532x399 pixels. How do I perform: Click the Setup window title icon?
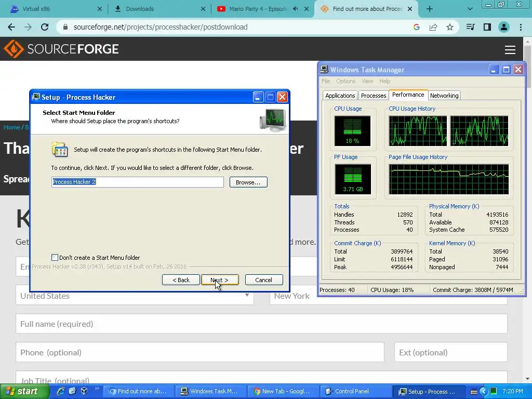pos(36,97)
